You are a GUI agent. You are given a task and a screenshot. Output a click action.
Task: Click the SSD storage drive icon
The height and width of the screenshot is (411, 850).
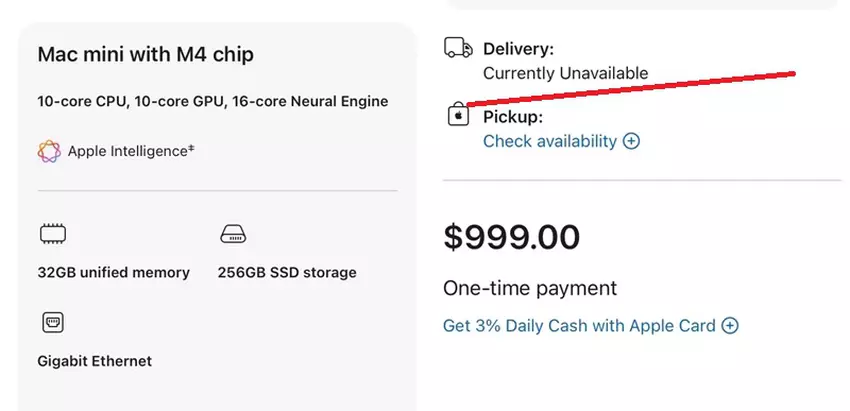click(232, 234)
